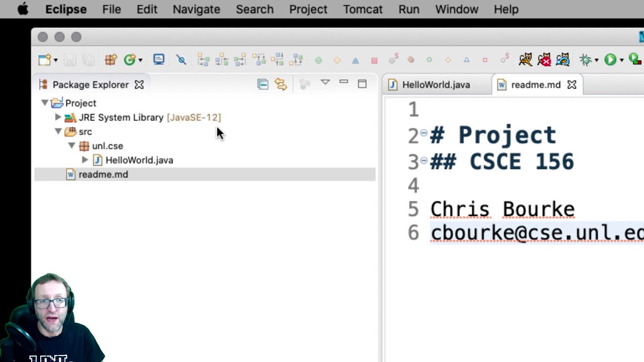Screen dimensions: 644x362
Task: Select the unl.cse package label
Action: 107,146
